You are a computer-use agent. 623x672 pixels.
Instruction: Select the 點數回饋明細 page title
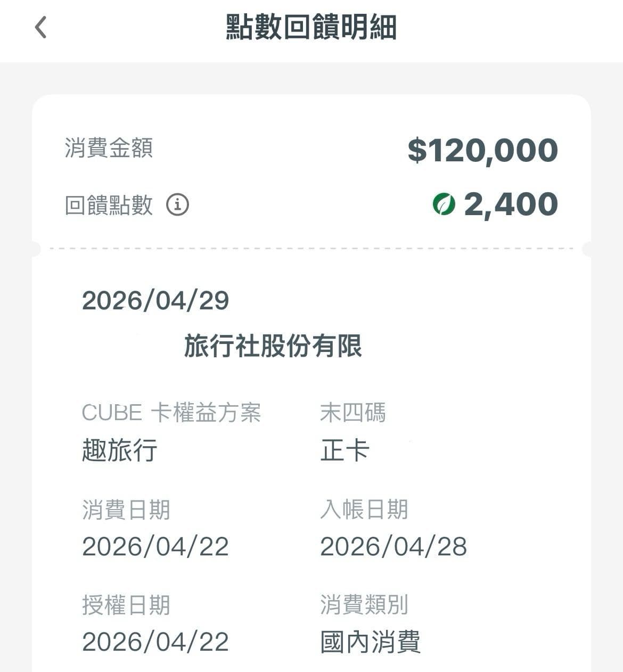[311, 27]
